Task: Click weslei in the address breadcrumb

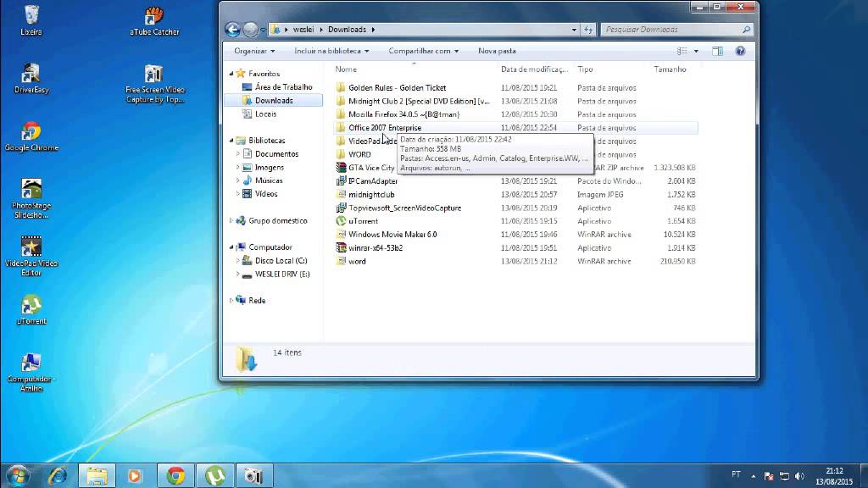Action: (x=303, y=30)
